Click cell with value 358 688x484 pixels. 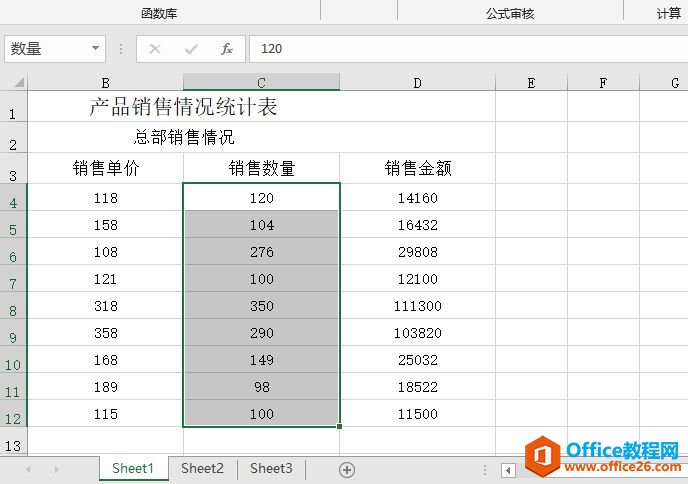tap(105, 332)
